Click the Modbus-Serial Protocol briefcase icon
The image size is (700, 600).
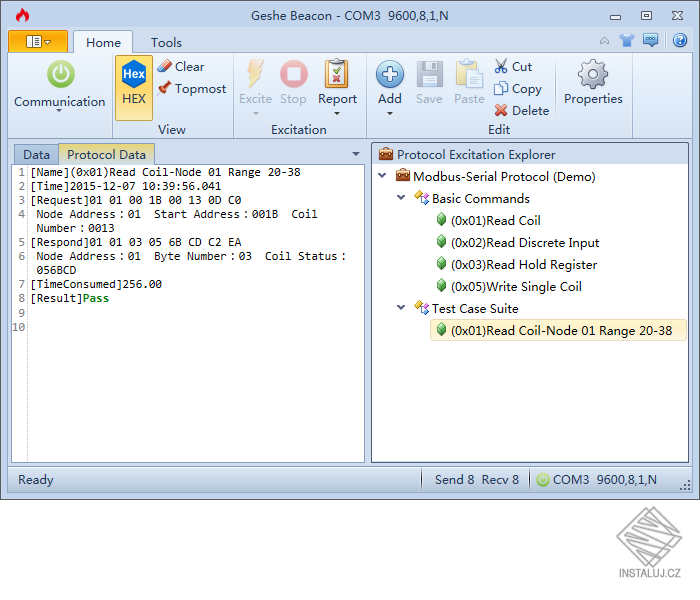[403, 175]
